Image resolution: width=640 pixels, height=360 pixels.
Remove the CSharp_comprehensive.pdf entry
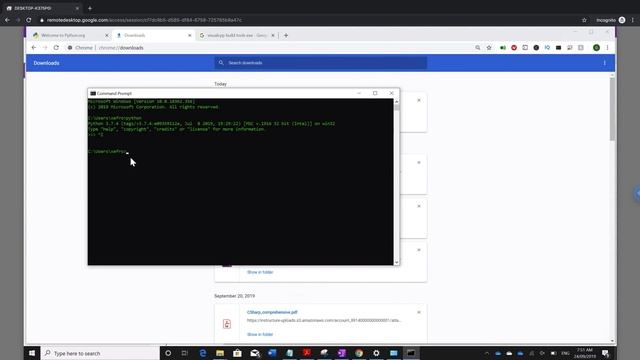click(x=419, y=313)
